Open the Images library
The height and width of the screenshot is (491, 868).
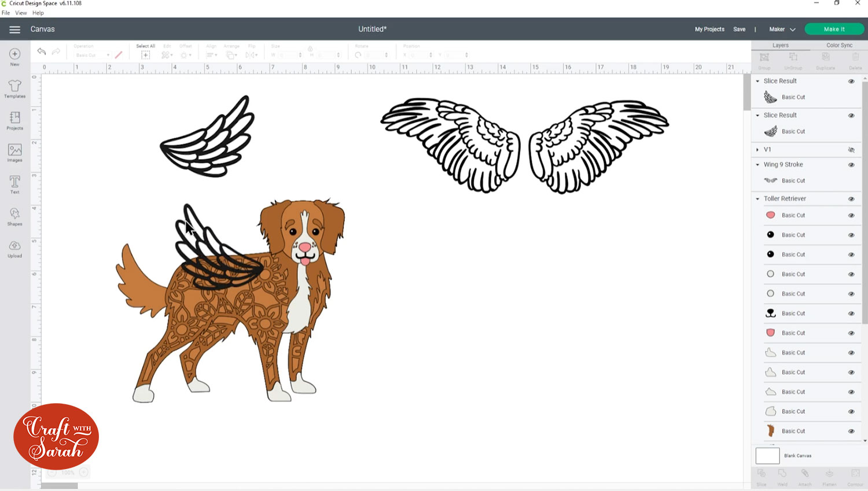pyautogui.click(x=15, y=153)
